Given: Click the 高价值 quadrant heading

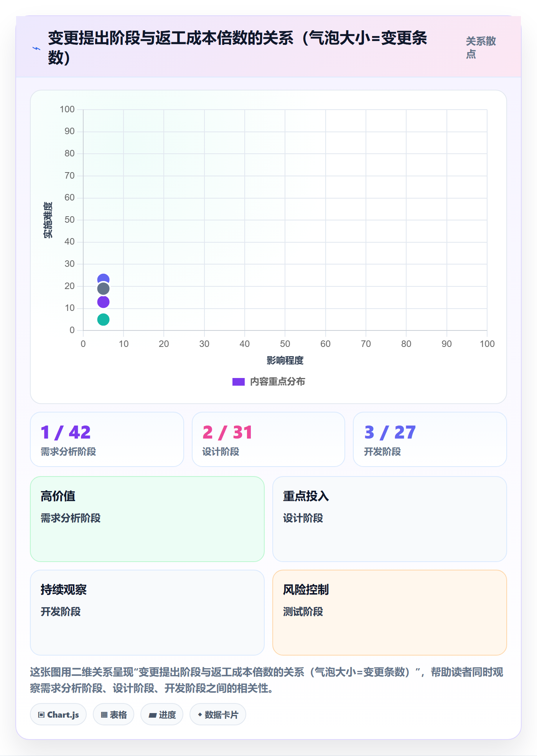Looking at the screenshot, I should (58, 496).
